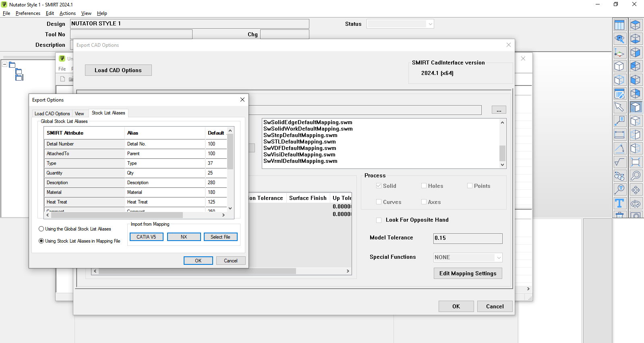Click the large blue Text tool icon
The image size is (644, 343).
pos(619,203)
